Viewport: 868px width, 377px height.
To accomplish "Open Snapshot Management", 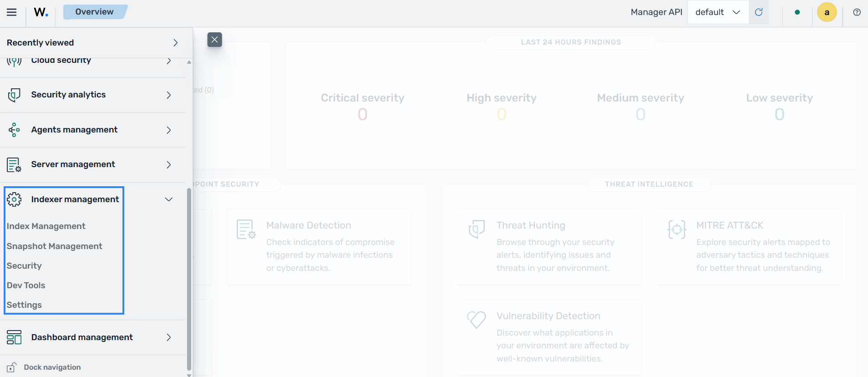I will pyautogui.click(x=55, y=246).
